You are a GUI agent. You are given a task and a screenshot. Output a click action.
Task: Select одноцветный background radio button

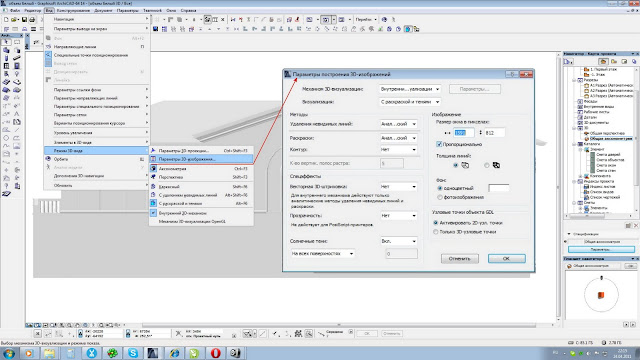click(x=440, y=188)
